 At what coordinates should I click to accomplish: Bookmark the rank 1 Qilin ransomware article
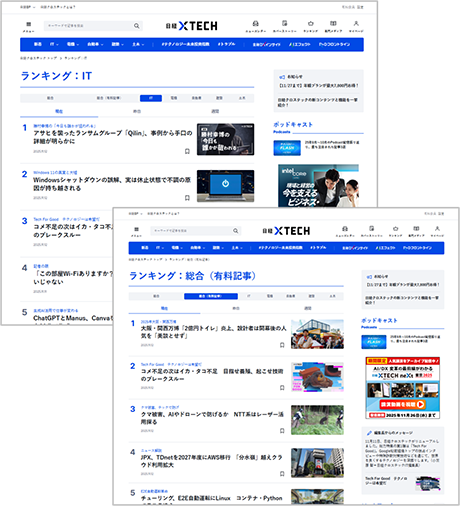[x=187, y=151]
